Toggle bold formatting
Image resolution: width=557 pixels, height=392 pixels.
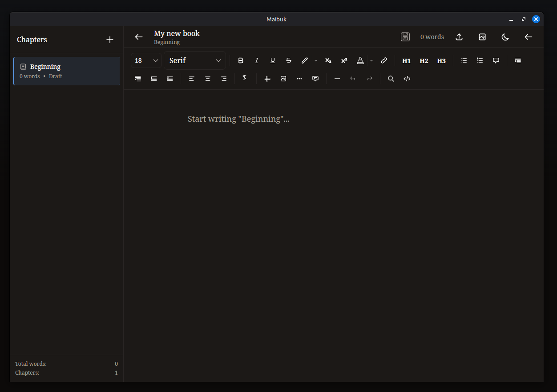coord(241,60)
